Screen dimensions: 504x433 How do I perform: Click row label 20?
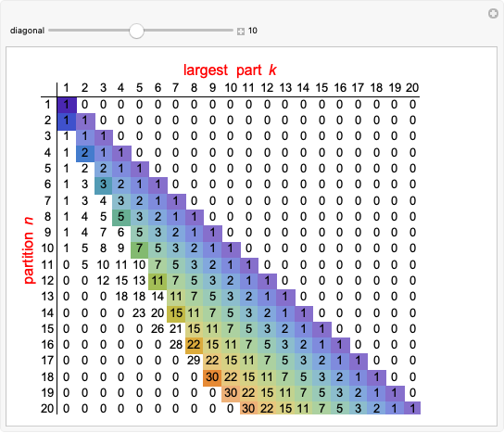[47, 409]
